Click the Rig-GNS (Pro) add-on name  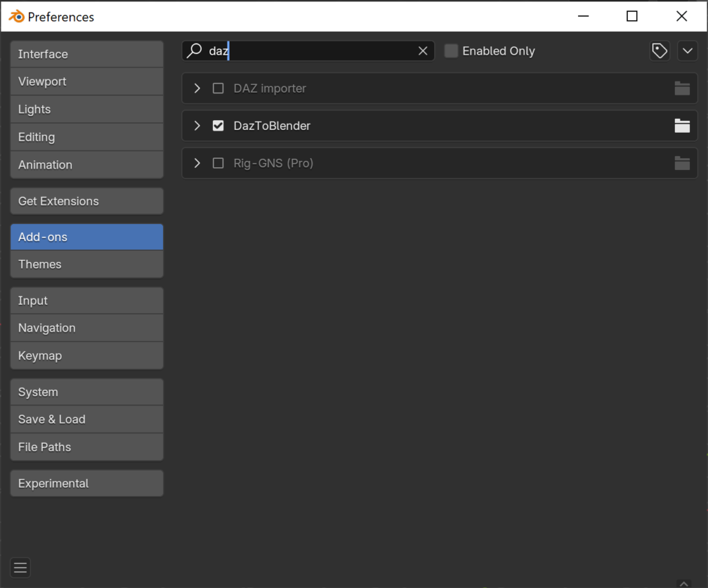(273, 163)
